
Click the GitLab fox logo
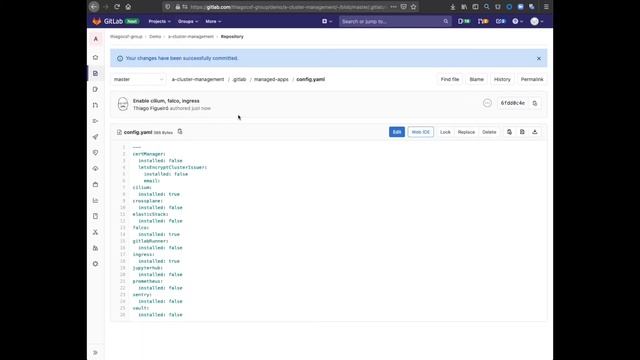point(97,21)
